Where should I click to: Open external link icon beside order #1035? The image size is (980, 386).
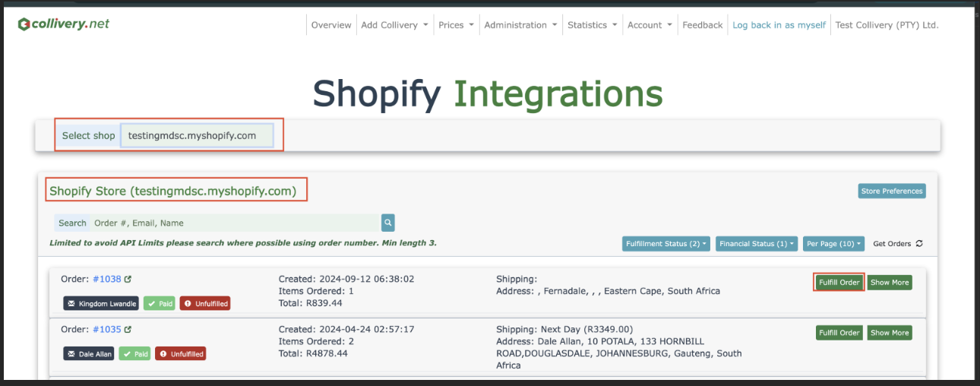pyautogui.click(x=128, y=330)
